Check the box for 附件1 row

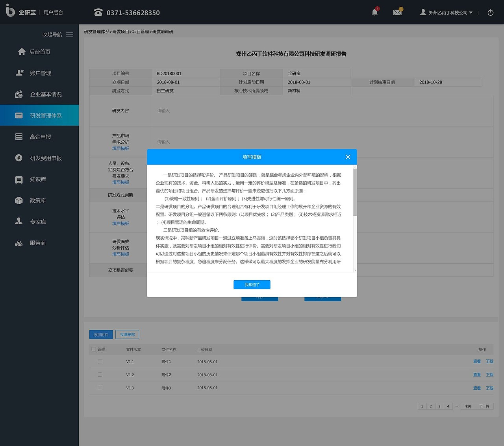(x=100, y=361)
